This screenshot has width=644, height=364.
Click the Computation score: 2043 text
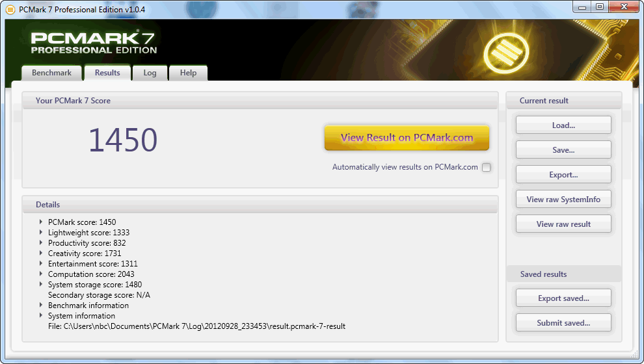click(x=91, y=274)
